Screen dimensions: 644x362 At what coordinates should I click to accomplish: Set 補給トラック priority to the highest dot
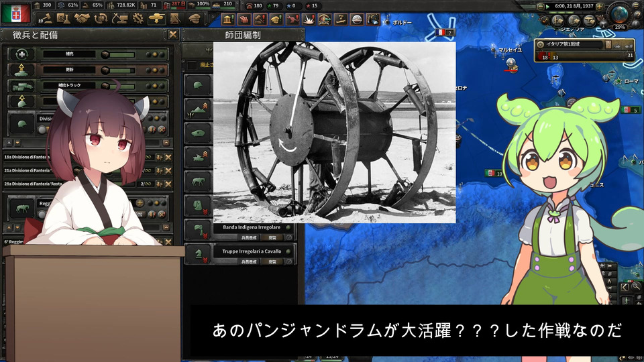163,86
